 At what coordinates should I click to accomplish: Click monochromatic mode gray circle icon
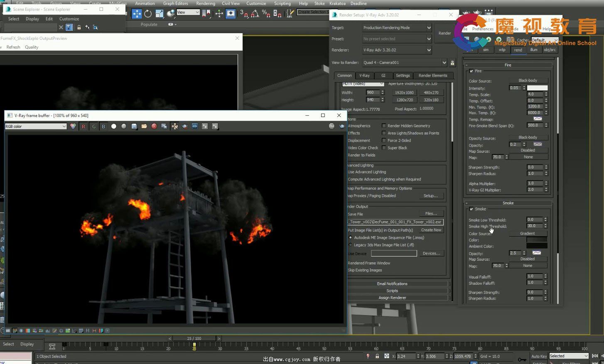click(x=124, y=126)
